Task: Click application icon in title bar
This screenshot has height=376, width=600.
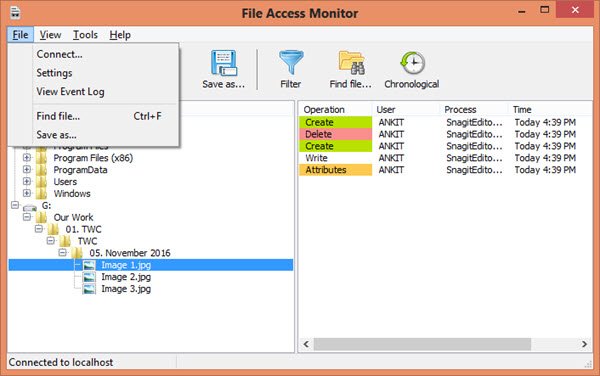Action: [x=15, y=13]
